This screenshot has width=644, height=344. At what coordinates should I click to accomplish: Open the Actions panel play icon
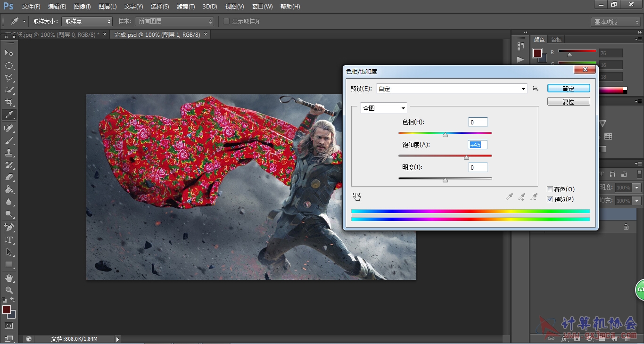pos(520,59)
